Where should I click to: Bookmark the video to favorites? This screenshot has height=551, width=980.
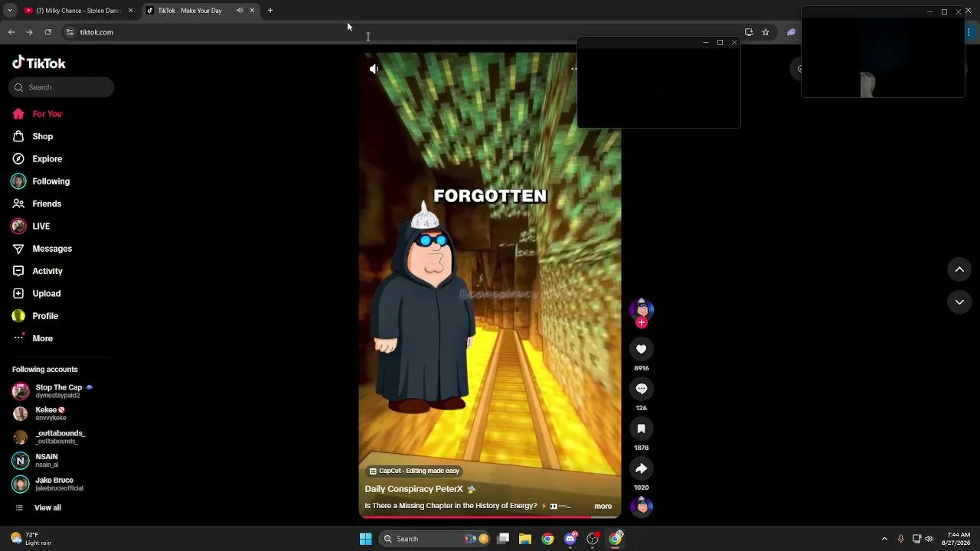tap(642, 429)
